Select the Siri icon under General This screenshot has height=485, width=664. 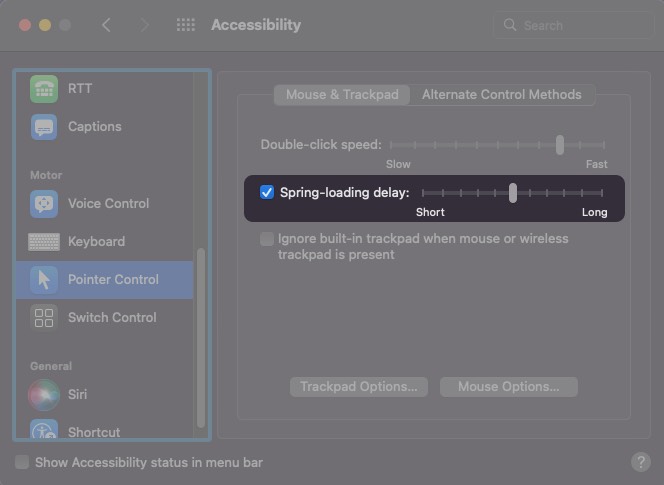(x=44, y=395)
